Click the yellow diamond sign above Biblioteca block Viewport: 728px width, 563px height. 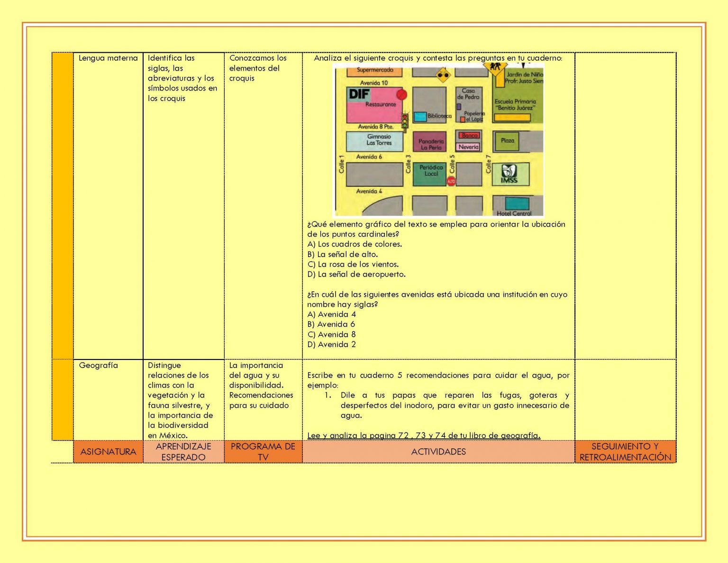(443, 75)
